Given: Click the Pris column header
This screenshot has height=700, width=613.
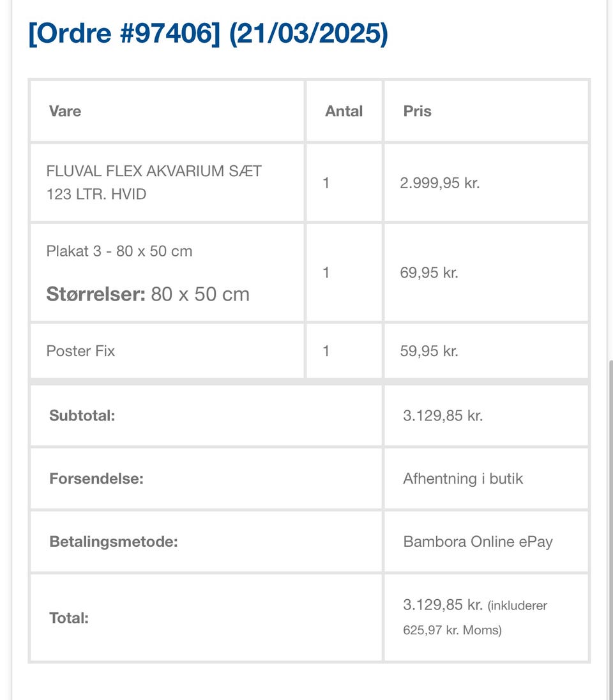Looking at the screenshot, I should (417, 111).
